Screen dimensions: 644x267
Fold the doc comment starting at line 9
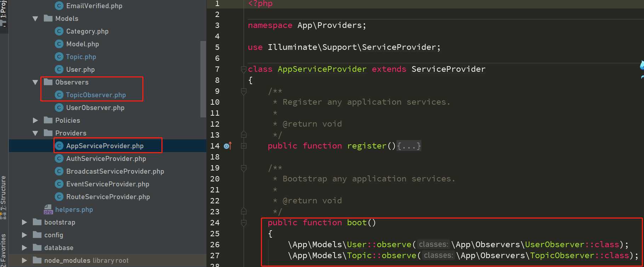(x=244, y=91)
